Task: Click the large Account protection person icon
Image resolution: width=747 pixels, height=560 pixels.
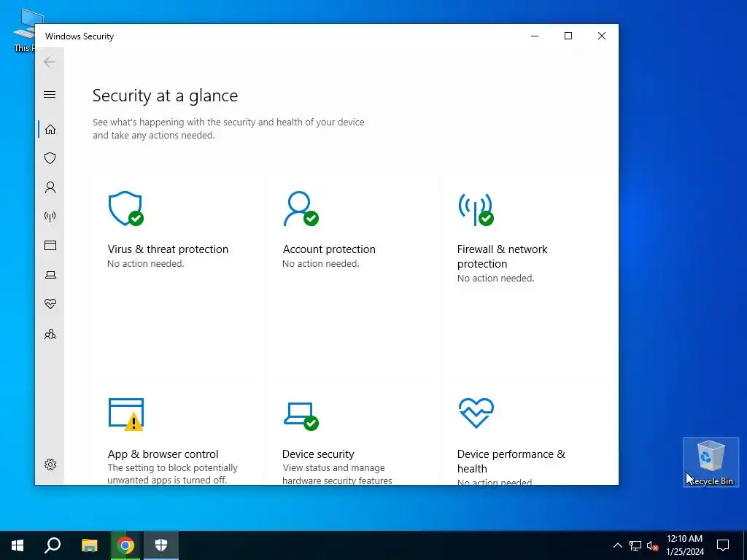Action: tap(301, 209)
